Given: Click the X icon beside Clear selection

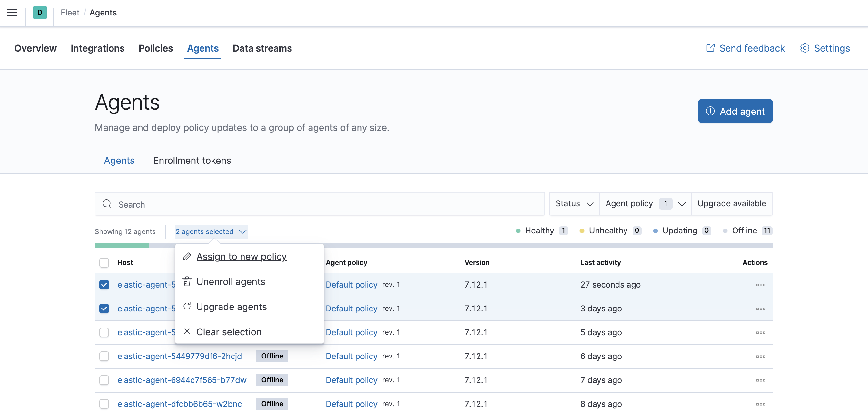Looking at the screenshot, I should click(187, 331).
